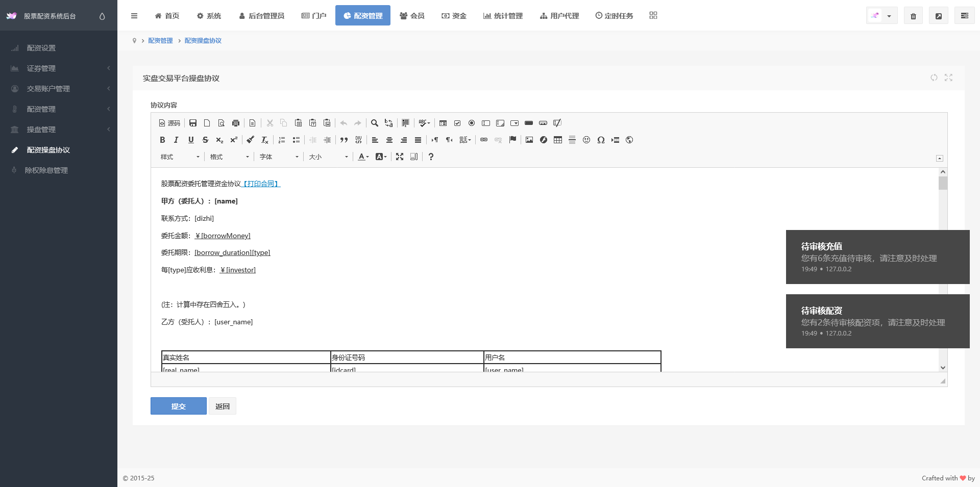Maximize the editor with fullscreen icon
This screenshot has height=487, width=980.
(400, 157)
